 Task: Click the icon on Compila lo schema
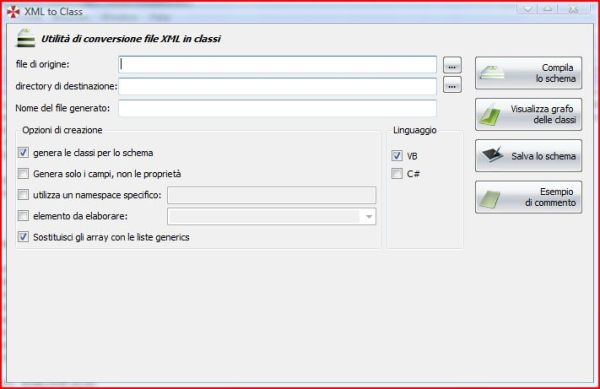click(492, 73)
